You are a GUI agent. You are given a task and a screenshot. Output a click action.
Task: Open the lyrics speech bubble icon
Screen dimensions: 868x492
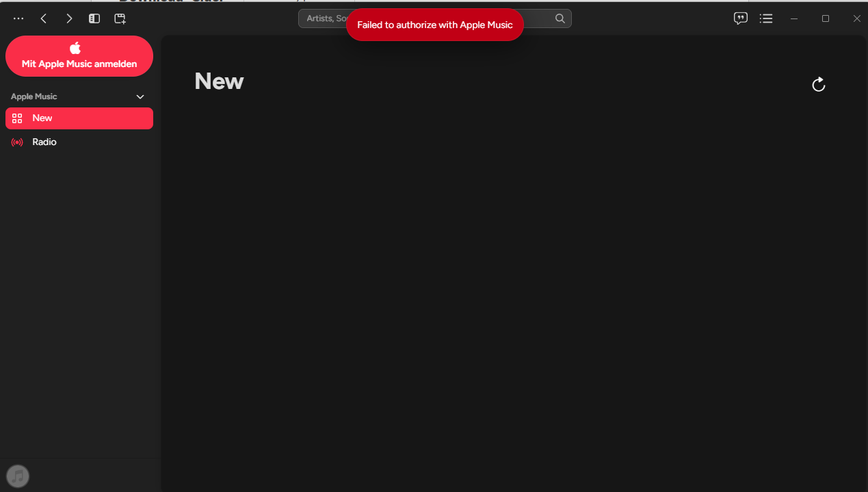(x=741, y=18)
